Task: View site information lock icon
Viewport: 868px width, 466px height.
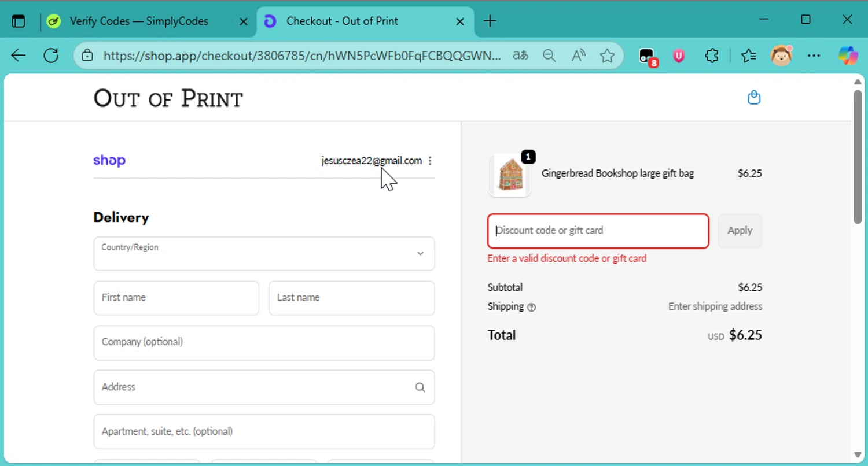Action: (87, 56)
